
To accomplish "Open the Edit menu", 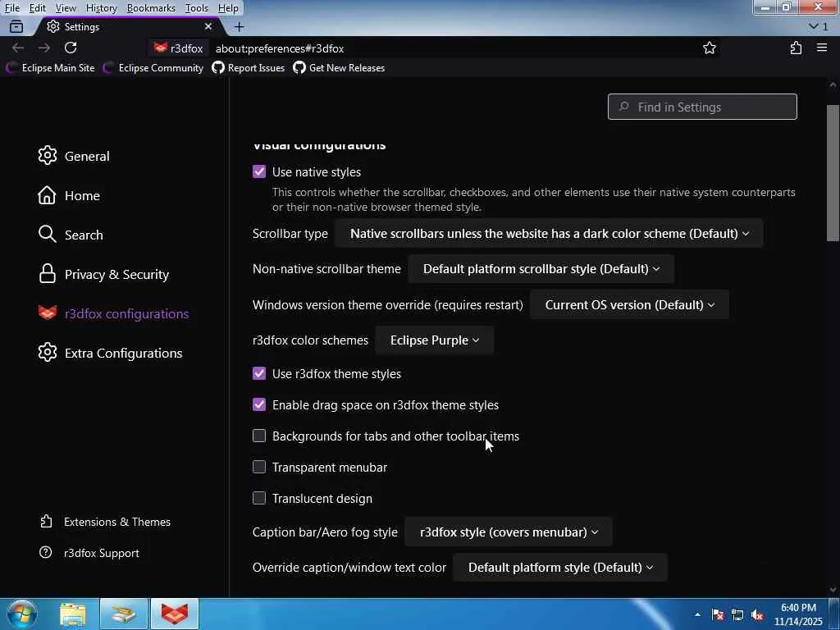I will [x=37, y=8].
